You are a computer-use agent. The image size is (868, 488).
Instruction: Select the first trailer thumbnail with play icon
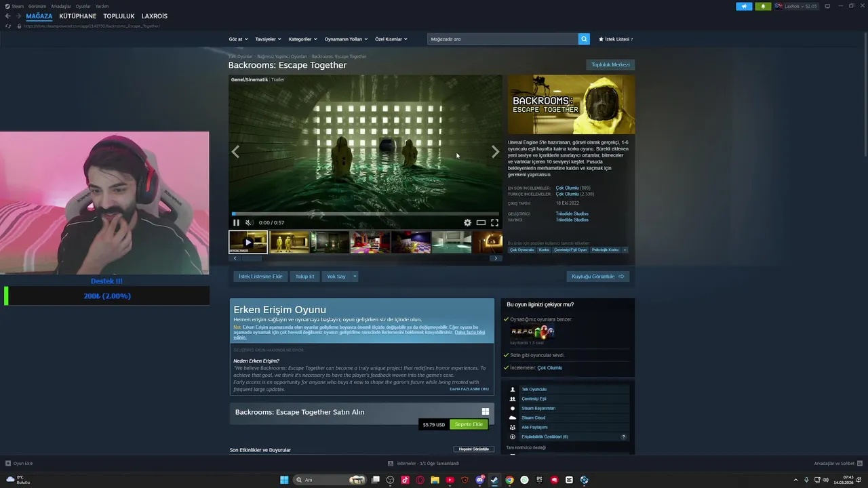pos(248,242)
